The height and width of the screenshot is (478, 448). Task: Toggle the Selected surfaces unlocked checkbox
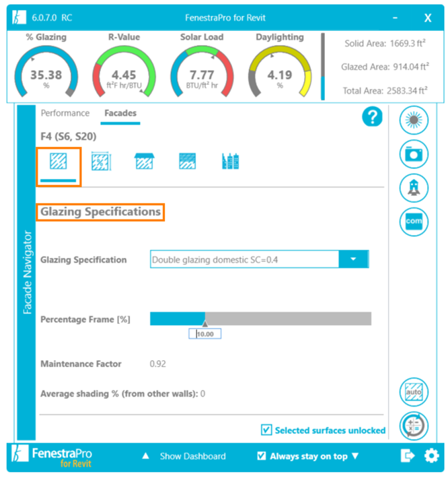coord(266,430)
